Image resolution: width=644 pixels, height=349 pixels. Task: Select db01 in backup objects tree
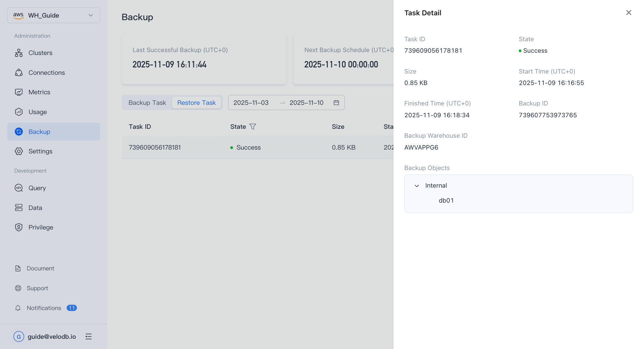[x=446, y=201]
